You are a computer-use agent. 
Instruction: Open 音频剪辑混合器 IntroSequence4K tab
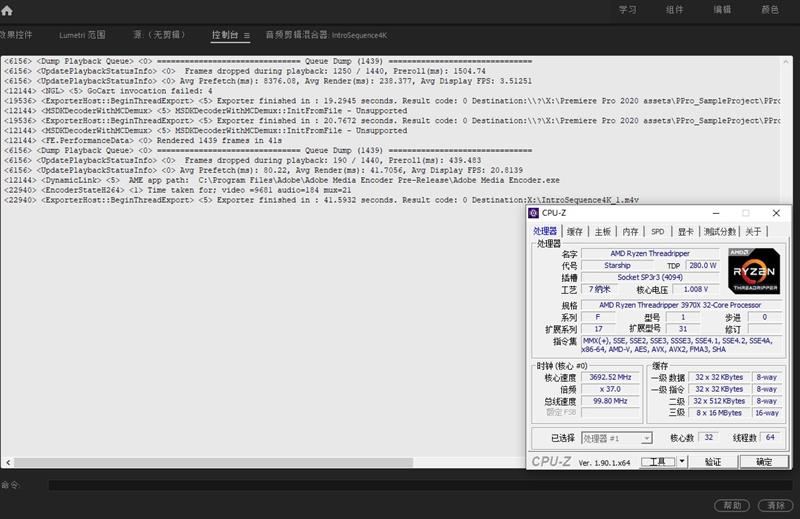(x=326, y=35)
